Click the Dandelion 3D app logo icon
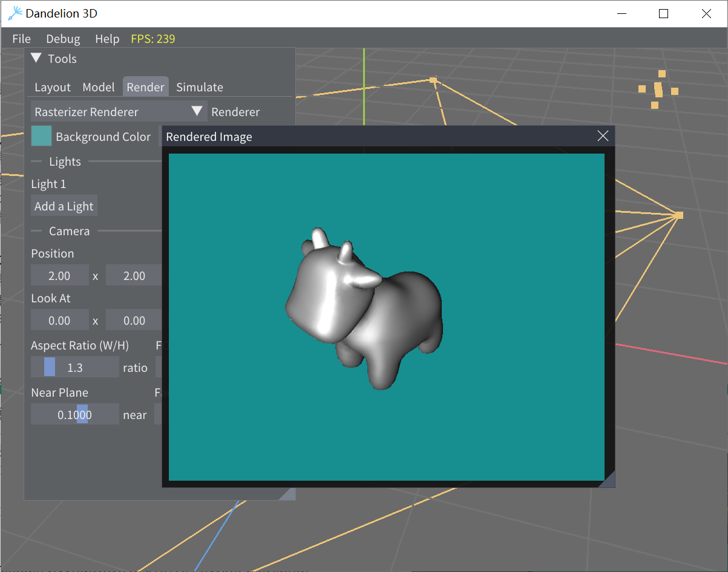 pyautogui.click(x=15, y=13)
